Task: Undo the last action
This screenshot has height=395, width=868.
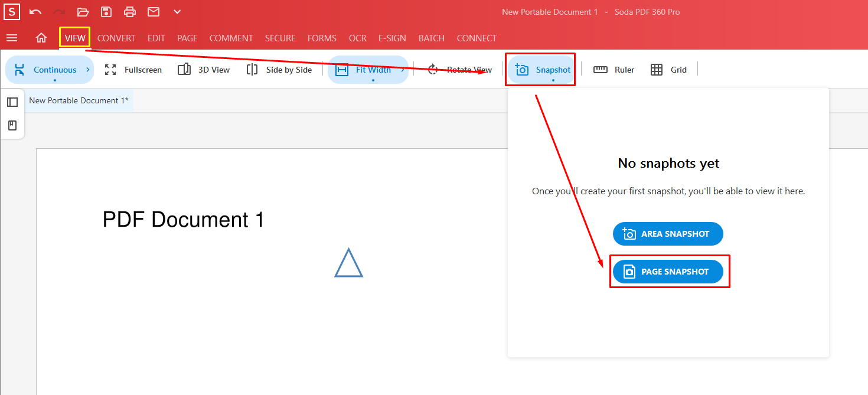Action: 35,12
